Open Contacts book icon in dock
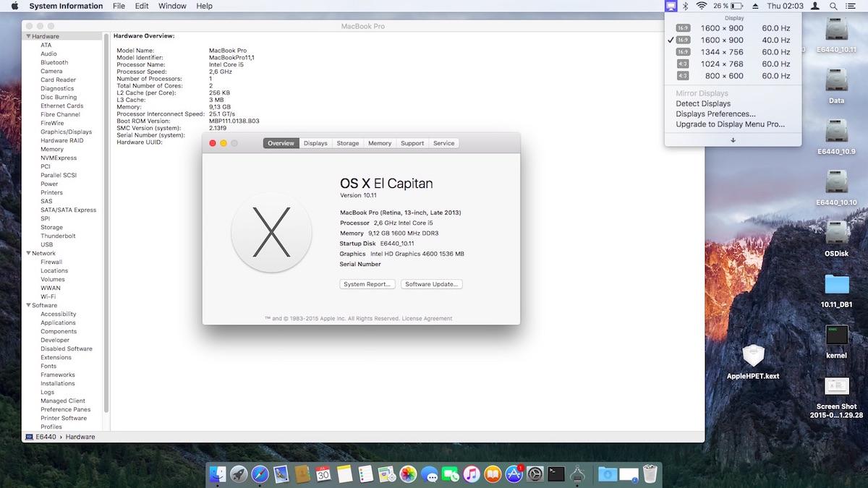The width and height of the screenshot is (868, 488). pos(302,474)
